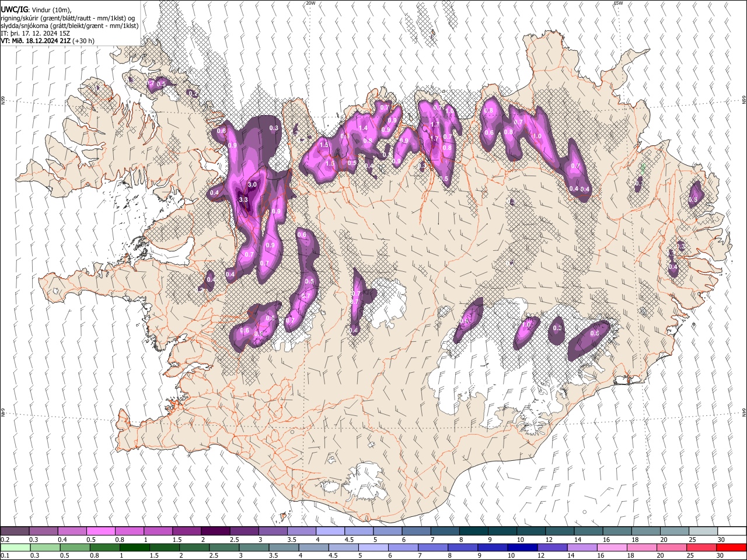Image resolution: width=747 pixels, height=560 pixels.
Task: Click the light pink swatch above 16 in lower legend
Action: pos(612,547)
